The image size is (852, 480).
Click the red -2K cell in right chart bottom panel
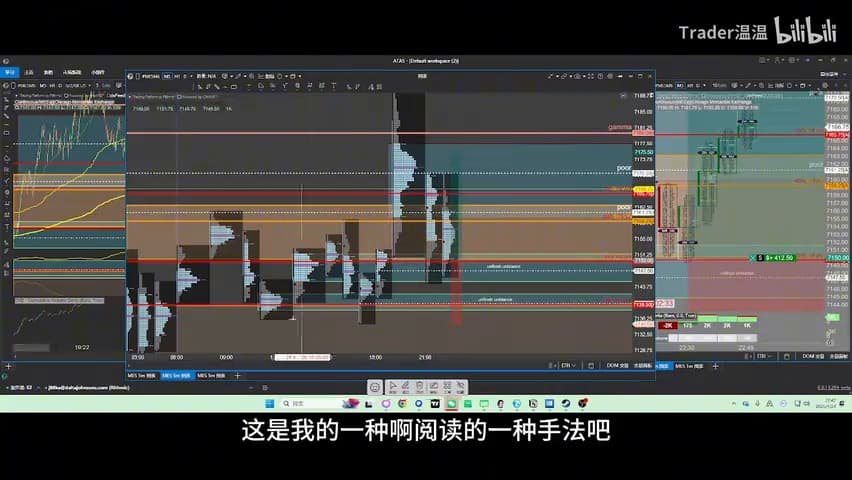coord(667,326)
